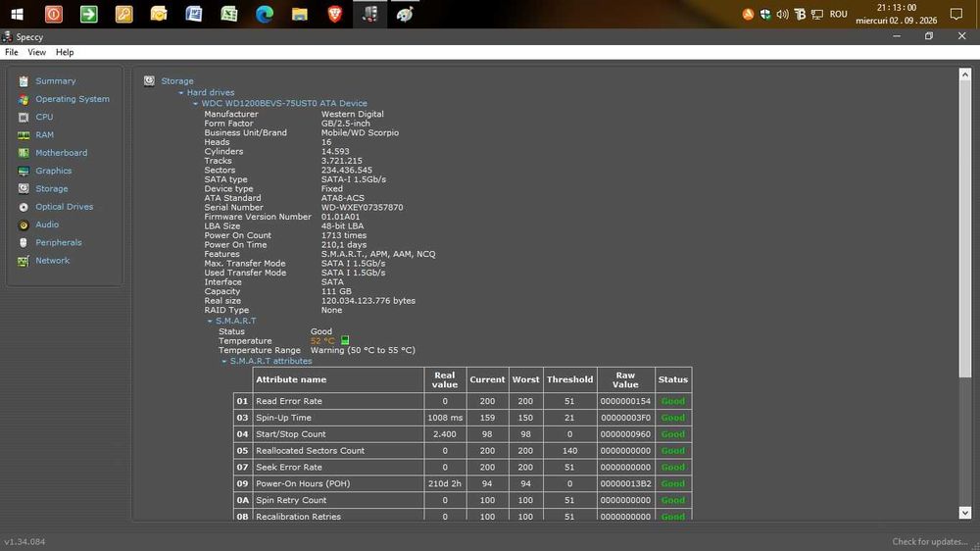Select the Read Error Rate row name
The height and width of the screenshot is (551, 980).
[289, 401]
